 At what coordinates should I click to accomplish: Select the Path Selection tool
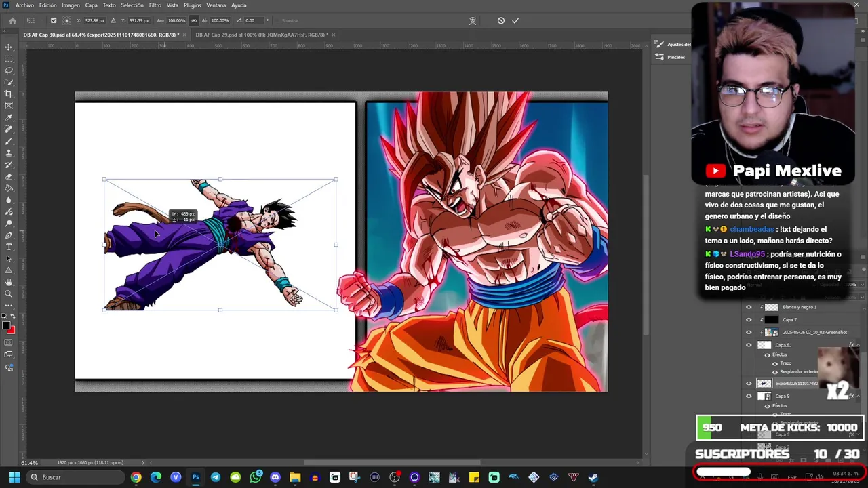coord(9,259)
